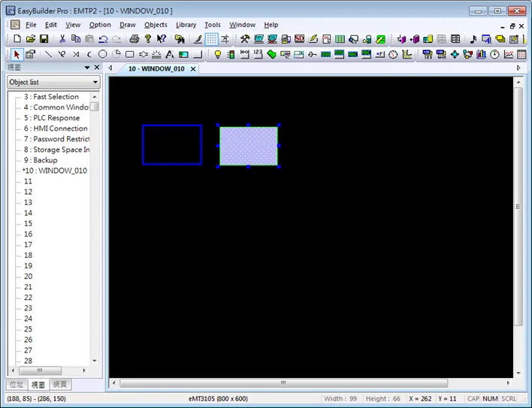Select the *10 : WINDOW_010 entry

pyautogui.click(x=55, y=171)
